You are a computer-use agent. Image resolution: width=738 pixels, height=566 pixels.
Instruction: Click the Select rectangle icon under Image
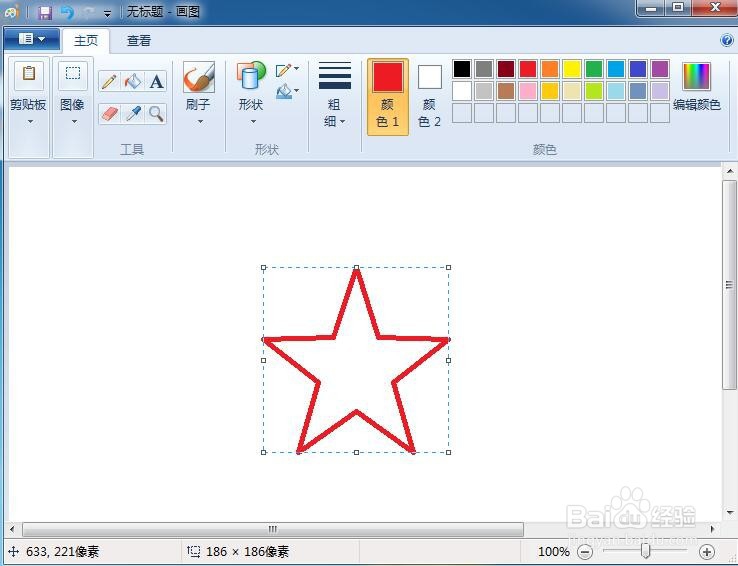[x=72, y=75]
